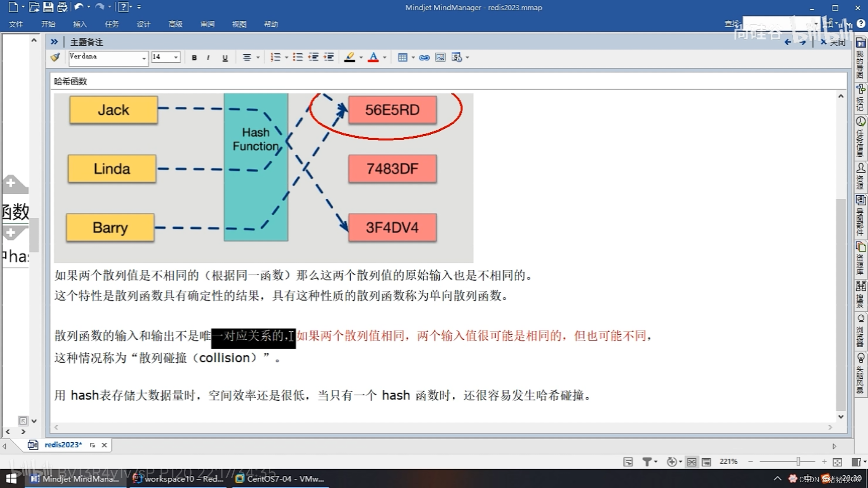Open the 插入 menu
Image resolution: width=868 pixels, height=488 pixels.
(x=80, y=24)
